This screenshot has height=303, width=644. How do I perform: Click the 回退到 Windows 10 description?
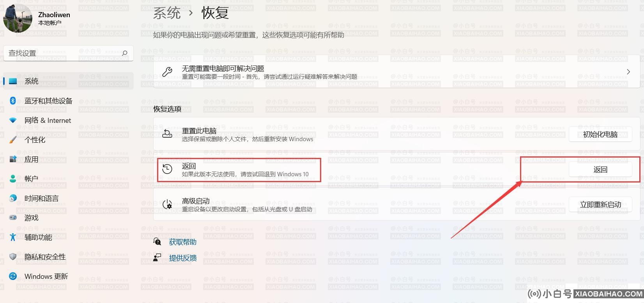tap(245, 174)
